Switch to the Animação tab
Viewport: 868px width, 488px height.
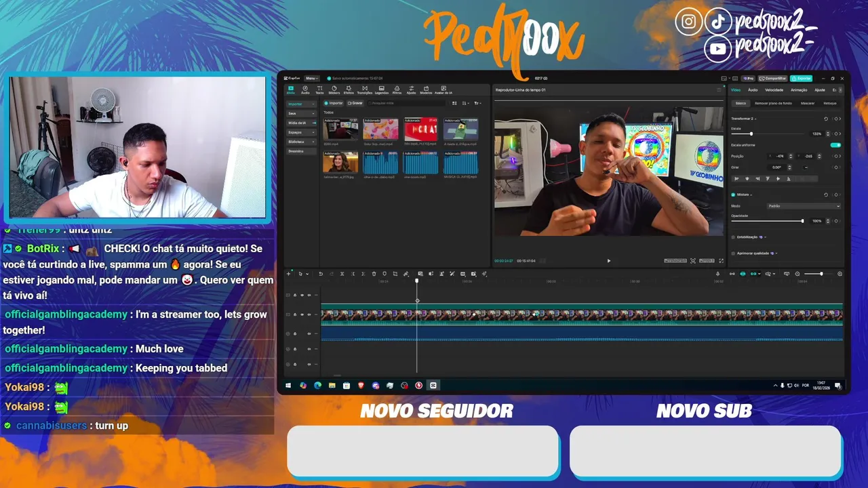pyautogui.click(x=799, y=90)
